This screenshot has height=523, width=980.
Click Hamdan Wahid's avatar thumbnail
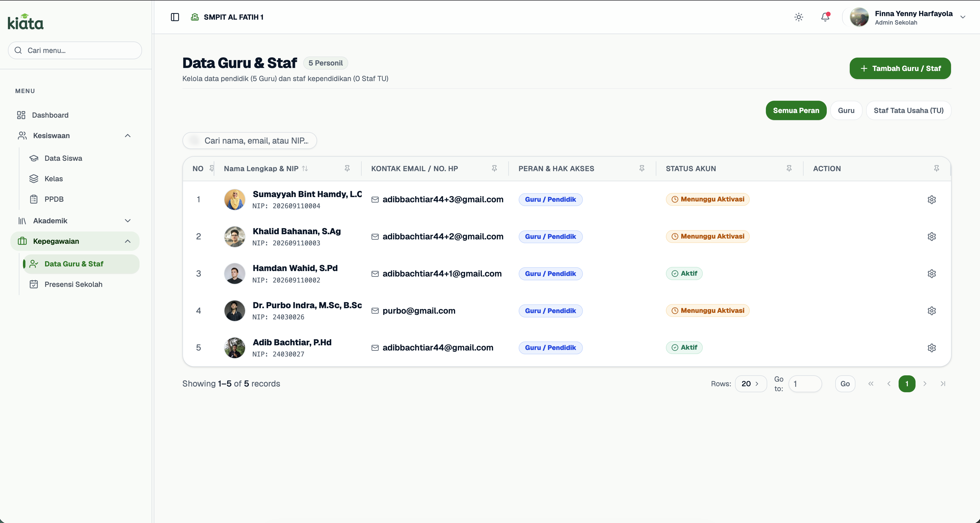234,274
